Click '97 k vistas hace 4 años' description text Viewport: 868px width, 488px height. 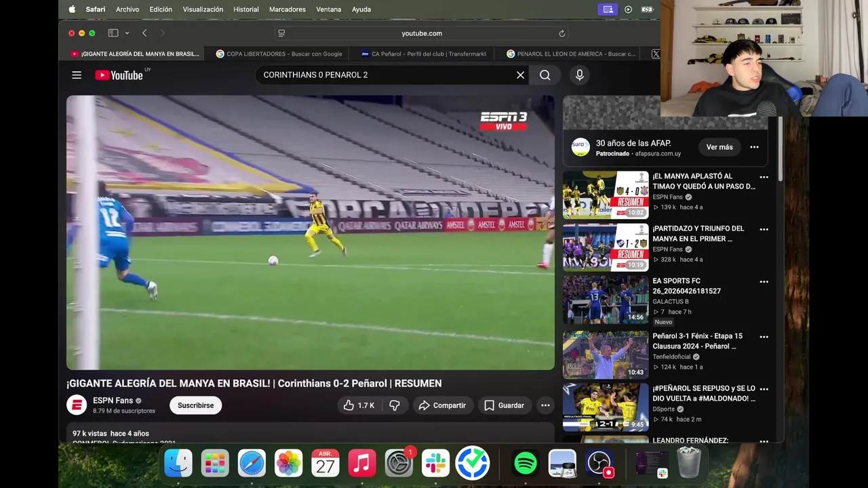tap(111, 433)
